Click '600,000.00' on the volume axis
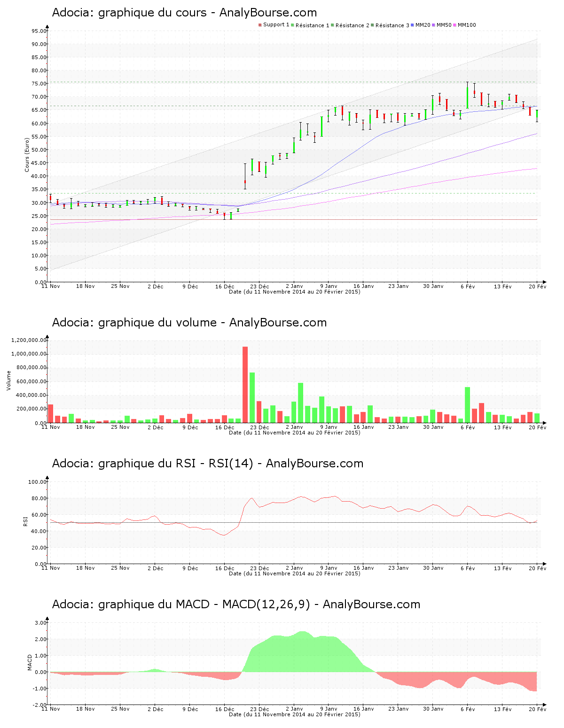The image size is (564, 728). point(31,381)
